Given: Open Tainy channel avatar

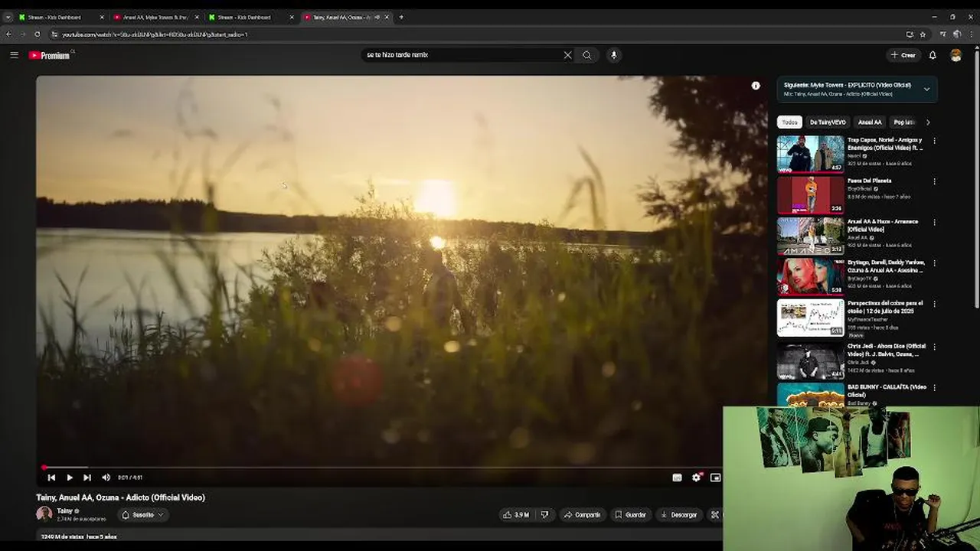Looking at the screenshot, I should coord(44,514).
